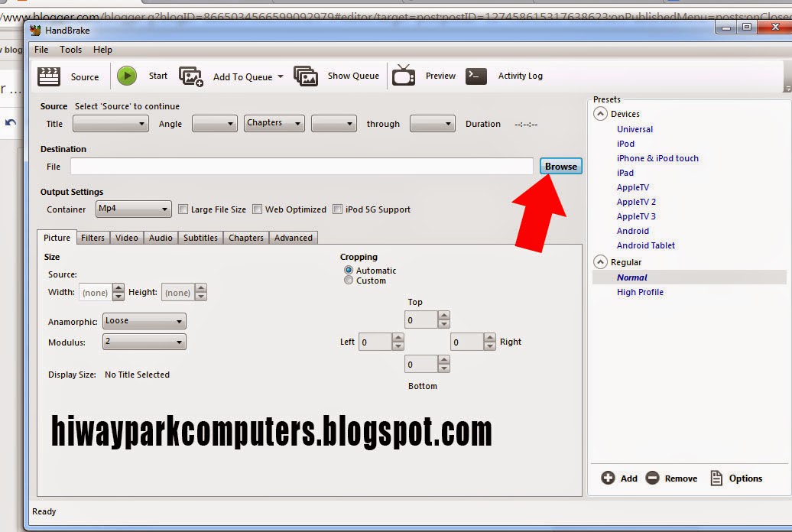Image resolution: width=792 pixels, height=532 pixels.
Task: Increase Left crop value with up arrow
Action: (x=398, y=338)
